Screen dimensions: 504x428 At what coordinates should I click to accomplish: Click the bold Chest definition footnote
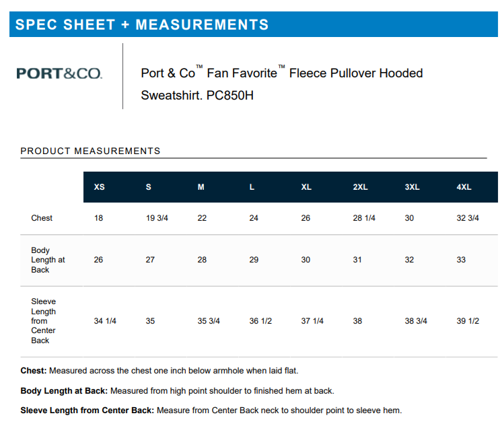click(159, 371)
